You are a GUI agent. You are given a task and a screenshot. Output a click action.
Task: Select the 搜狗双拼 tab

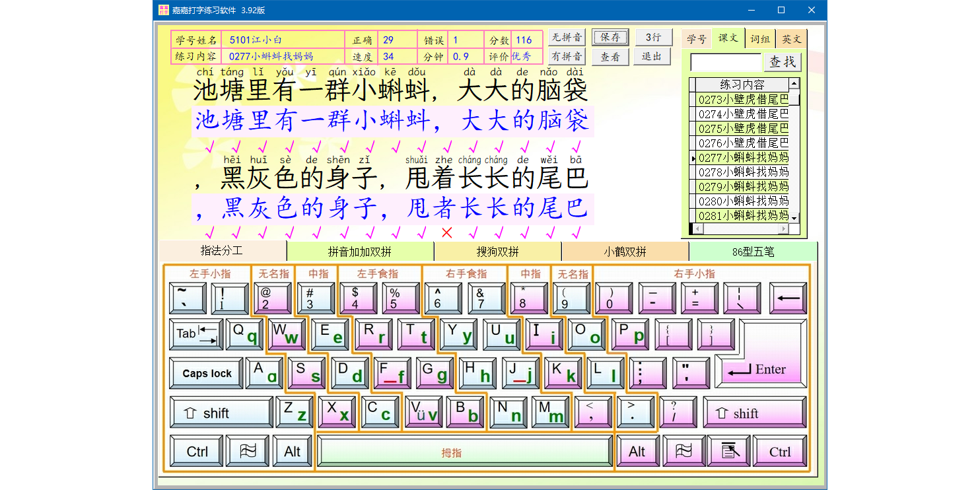[498, 252]
